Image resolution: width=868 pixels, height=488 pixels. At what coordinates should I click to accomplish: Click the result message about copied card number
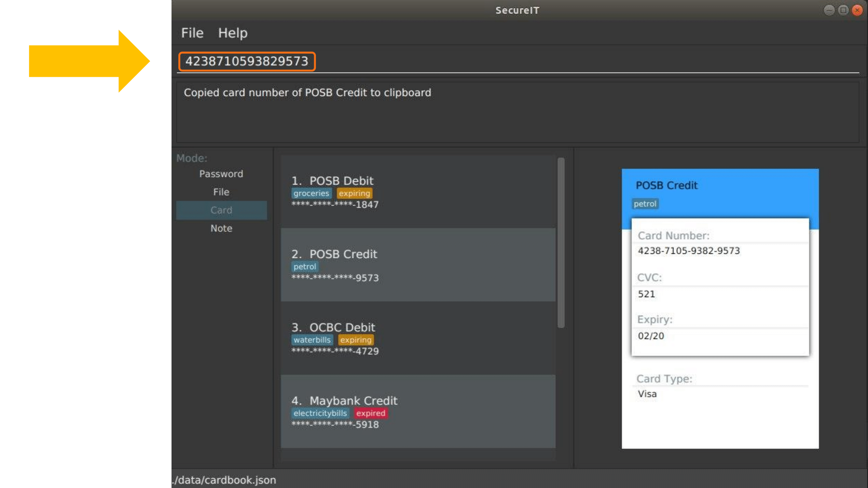coord(307,93)
